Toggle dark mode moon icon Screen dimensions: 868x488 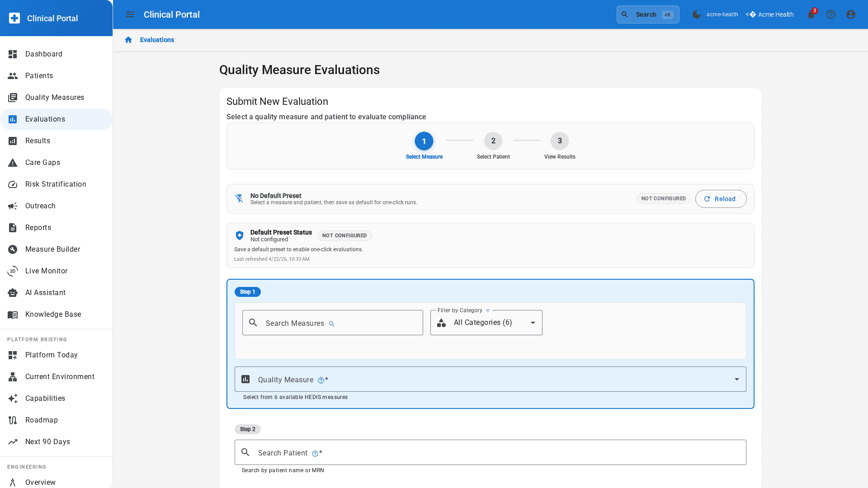point(696,14)
